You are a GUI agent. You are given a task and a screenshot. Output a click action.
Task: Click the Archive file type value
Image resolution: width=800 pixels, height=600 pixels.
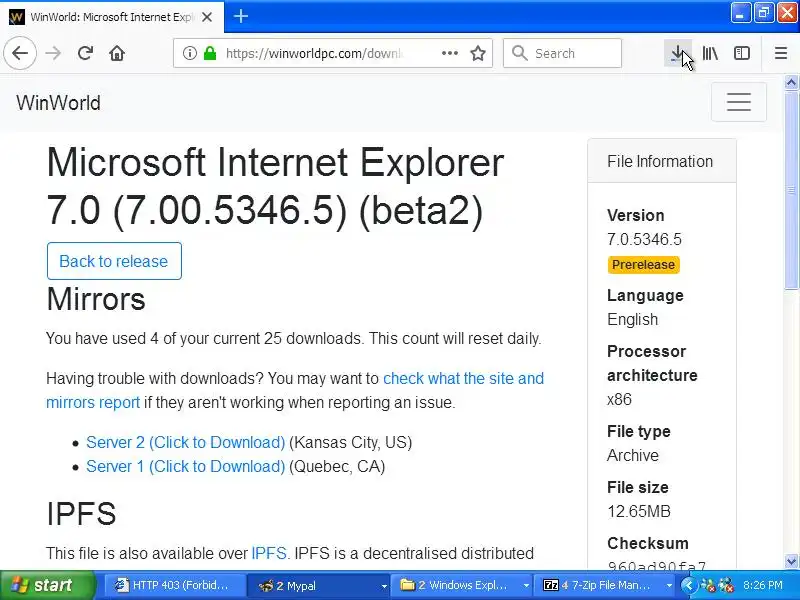(x=633, y=455)
